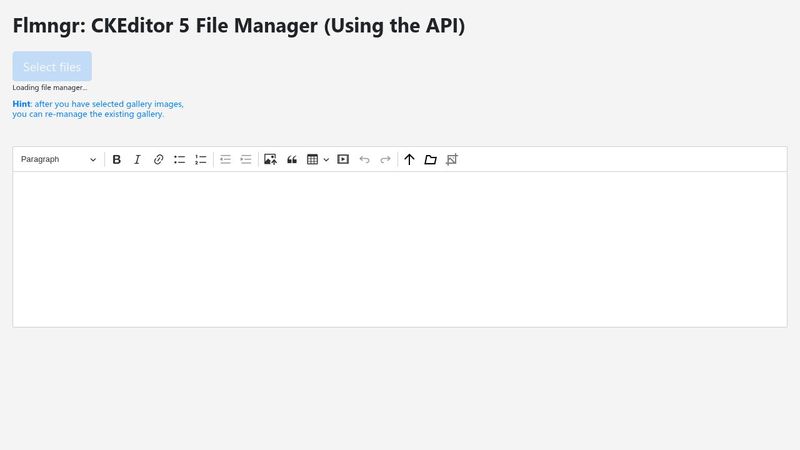Viewport: 800px width, 450px height.
Task: Insert a link using the link icon
Action: [x=158, y=159]
